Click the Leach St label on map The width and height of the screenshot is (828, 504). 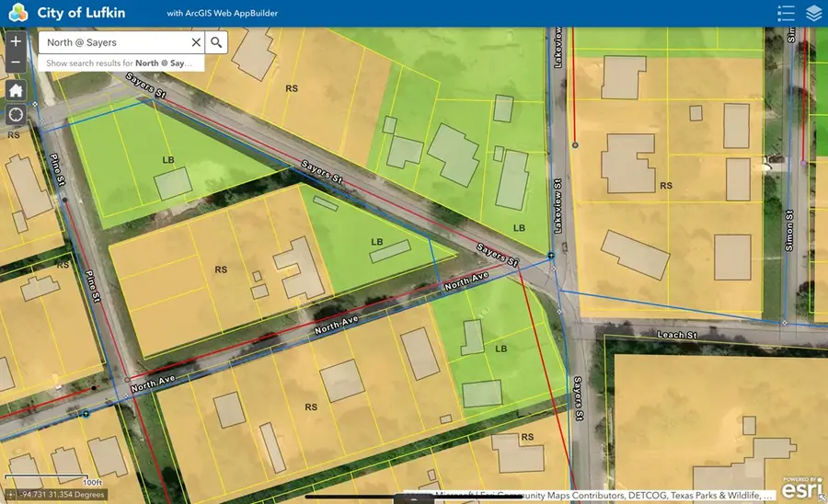(677, 335)
